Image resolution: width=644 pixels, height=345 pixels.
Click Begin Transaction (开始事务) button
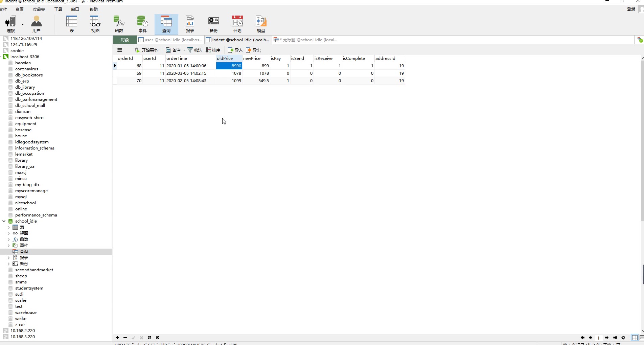[x=146, y=50]
